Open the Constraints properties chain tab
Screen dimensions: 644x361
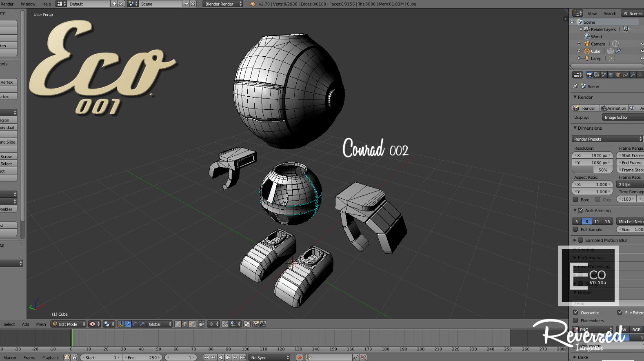coord(626,75)
